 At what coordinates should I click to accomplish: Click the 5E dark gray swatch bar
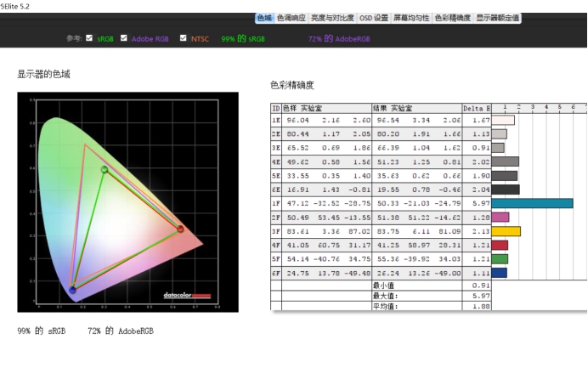click(505, 176)
